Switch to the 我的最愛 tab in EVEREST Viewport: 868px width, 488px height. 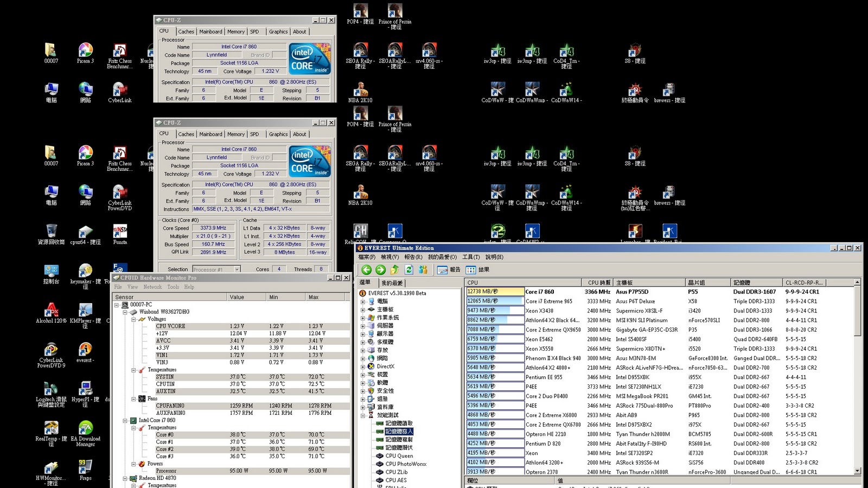pos(392,283)
